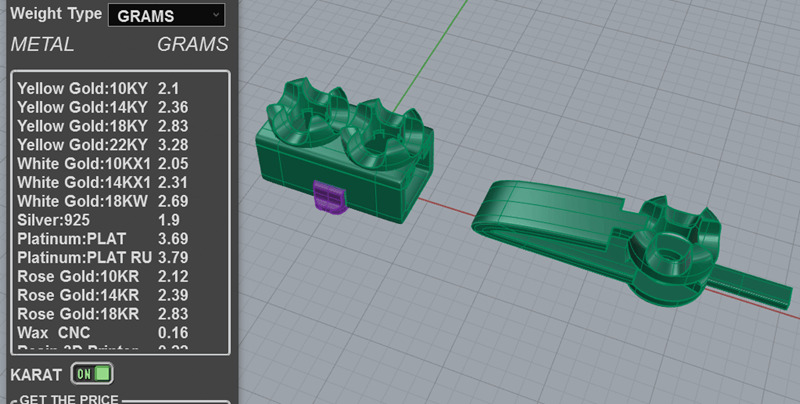Select the Yellow Gold:14KY row

click(x=120, y=108)
